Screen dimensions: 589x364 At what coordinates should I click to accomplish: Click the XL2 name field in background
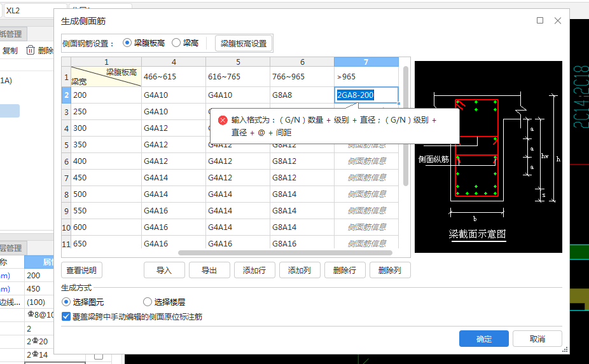tap(36, 11)
